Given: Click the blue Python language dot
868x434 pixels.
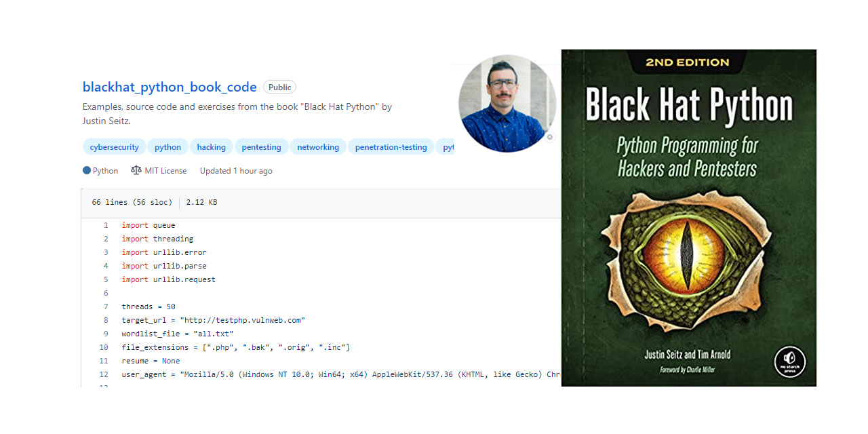Looking at the screenshot, I should [x=87, y=171].
